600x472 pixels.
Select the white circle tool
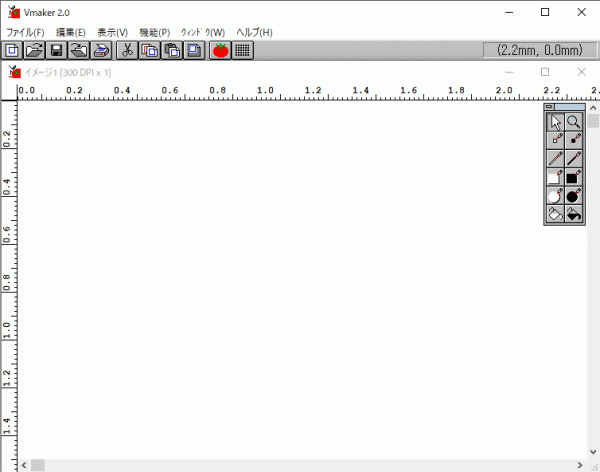click(x=556, y=196)
